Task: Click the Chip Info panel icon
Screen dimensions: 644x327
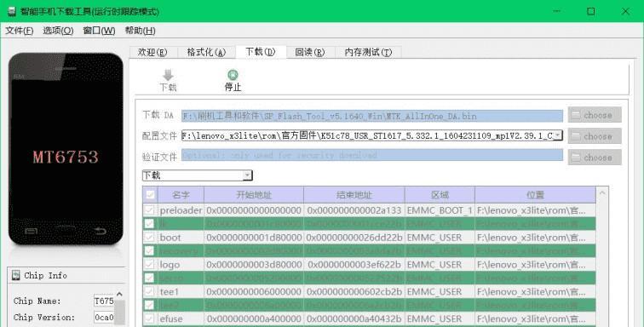Action: click(16, 275)
